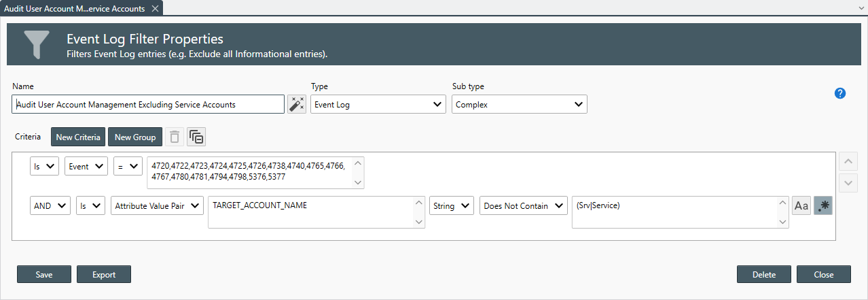Expand the Sub type Complex dropdown
Image resolution: width=868 pixels, height=300 pixels.
[519, 104]
